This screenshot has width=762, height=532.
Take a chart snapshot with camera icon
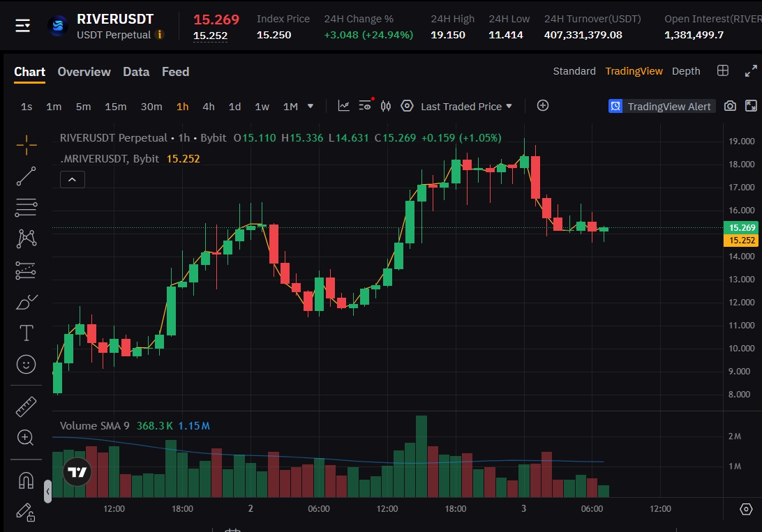pos(730,106)
